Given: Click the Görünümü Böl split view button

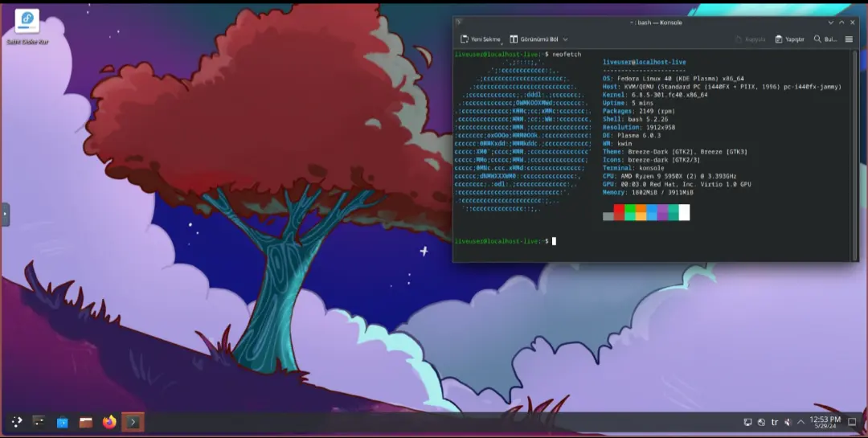Looking at the screenshot, I should point(534,39).
